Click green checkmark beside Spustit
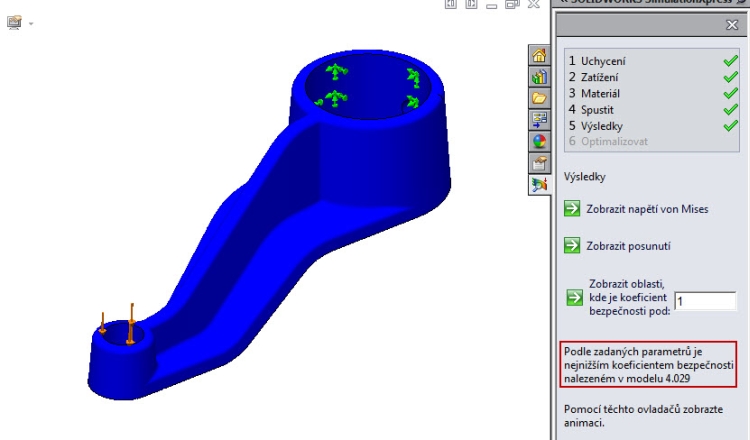 click(730, 110)
